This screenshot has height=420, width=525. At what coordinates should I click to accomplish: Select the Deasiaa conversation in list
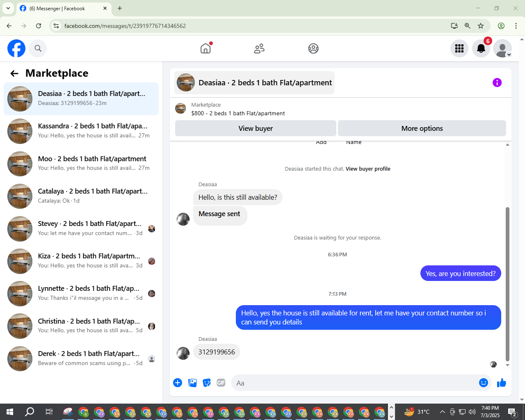coord(81,99)
